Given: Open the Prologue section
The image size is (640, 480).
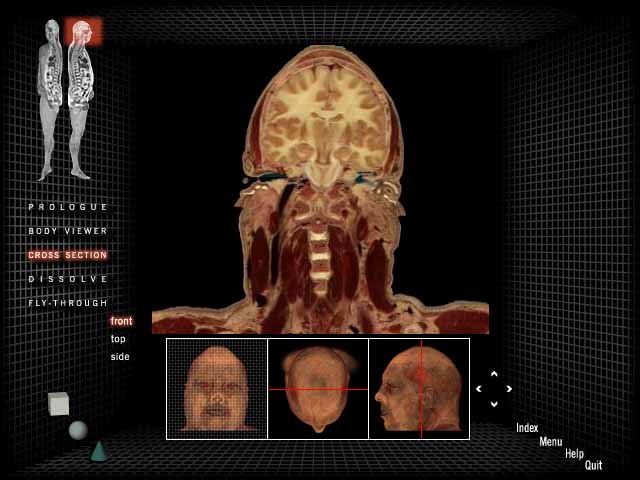Looking at the screenshot, I should [68, 207].
